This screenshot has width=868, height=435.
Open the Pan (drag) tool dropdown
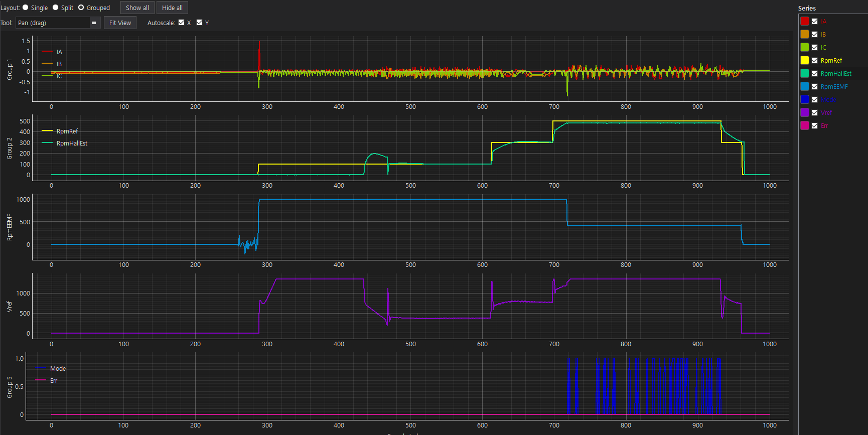[x=58, y=23]
